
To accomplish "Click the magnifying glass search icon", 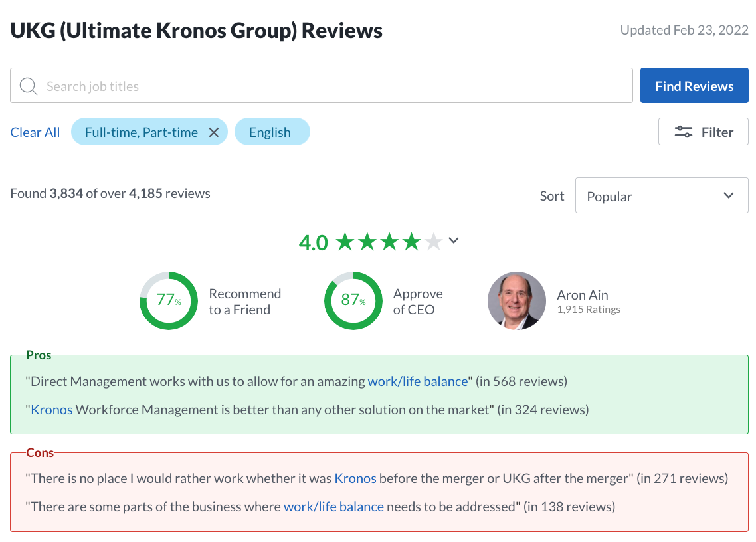I will [x=28, y=86].
